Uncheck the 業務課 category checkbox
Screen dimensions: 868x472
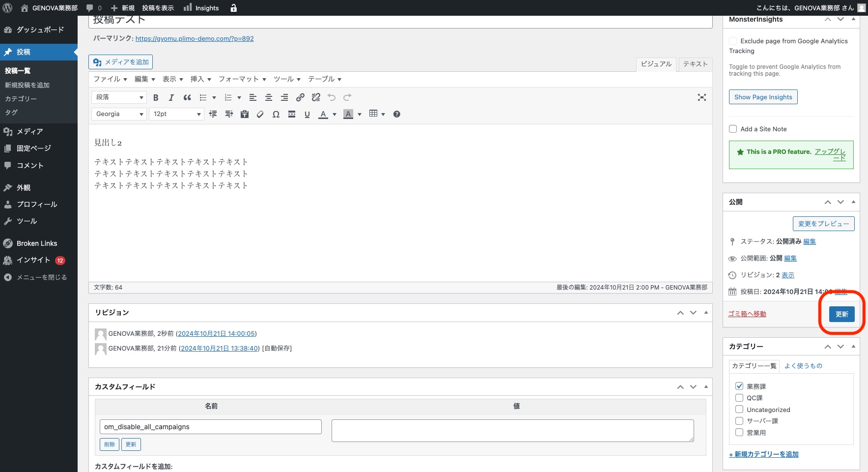click(x=739, y=386)
